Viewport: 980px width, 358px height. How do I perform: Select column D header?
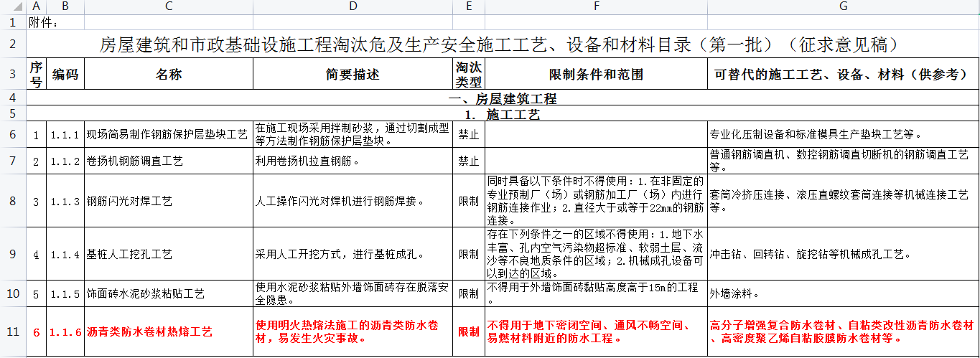pyautogui.click(x=353, y=6)
